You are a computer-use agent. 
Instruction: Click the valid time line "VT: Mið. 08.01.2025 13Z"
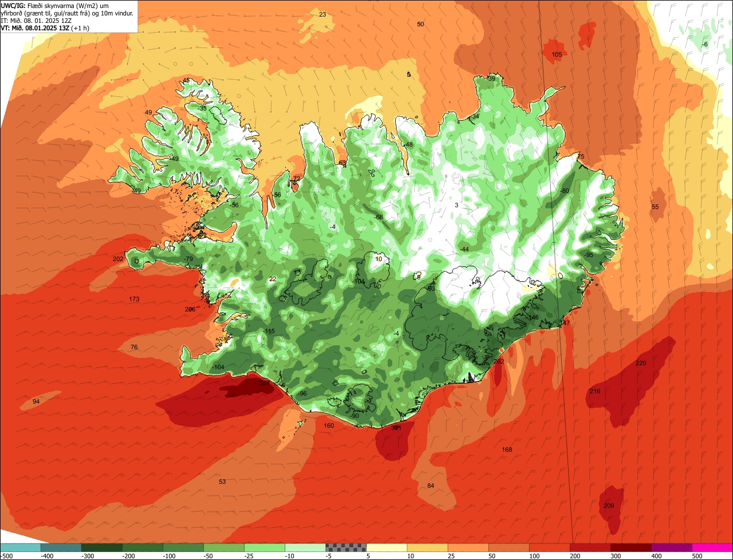point(45,27)
